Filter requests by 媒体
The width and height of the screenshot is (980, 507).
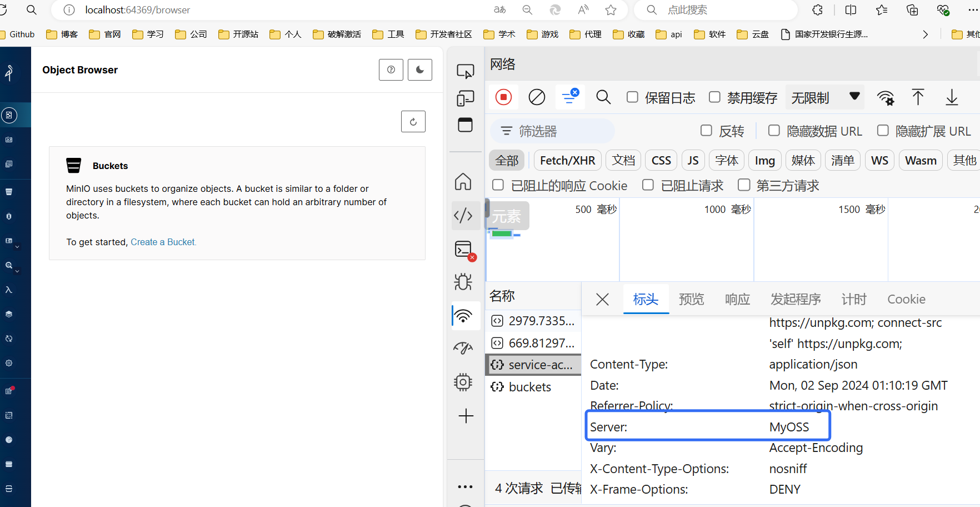tap(803, 161)
